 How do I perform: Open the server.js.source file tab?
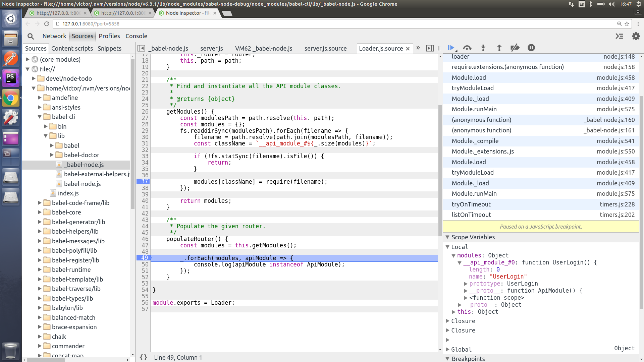click(x=326, y=48)
